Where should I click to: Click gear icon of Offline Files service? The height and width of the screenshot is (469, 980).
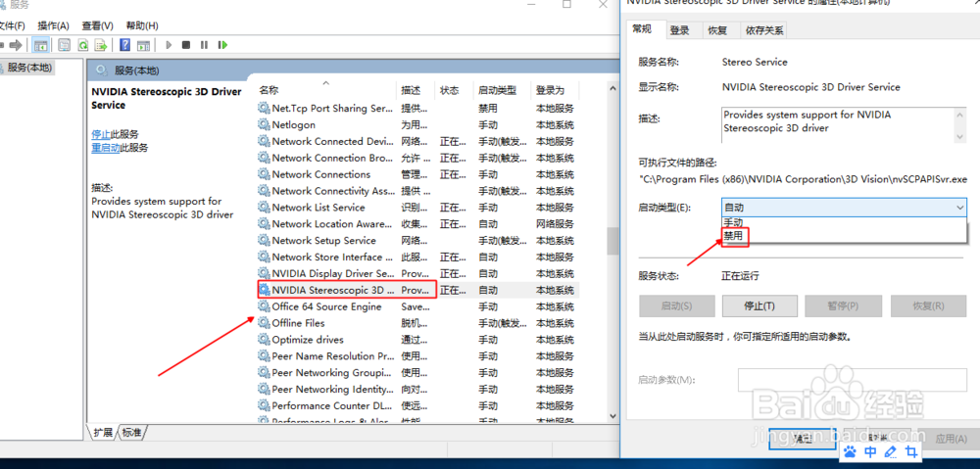[264, 323]
